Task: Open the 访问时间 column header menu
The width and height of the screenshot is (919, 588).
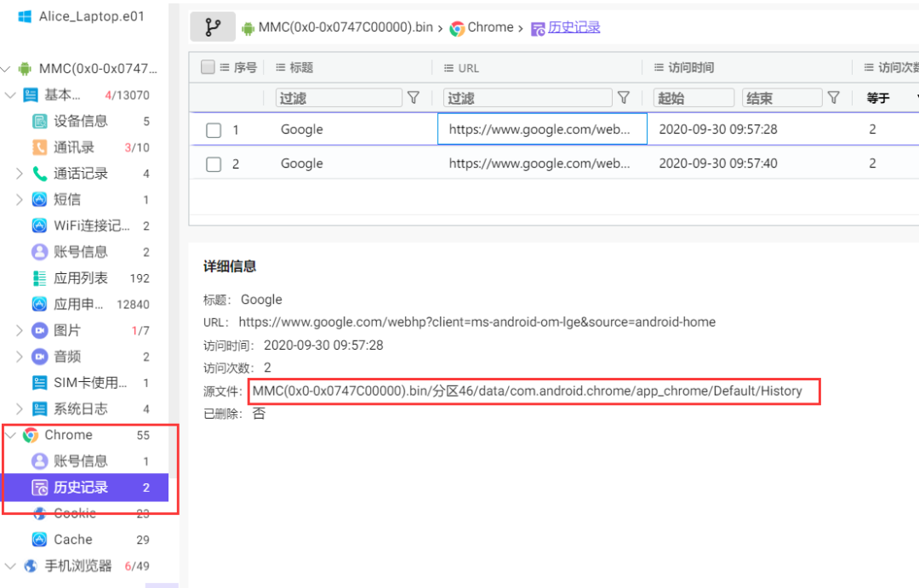Action: pos(659,67)
